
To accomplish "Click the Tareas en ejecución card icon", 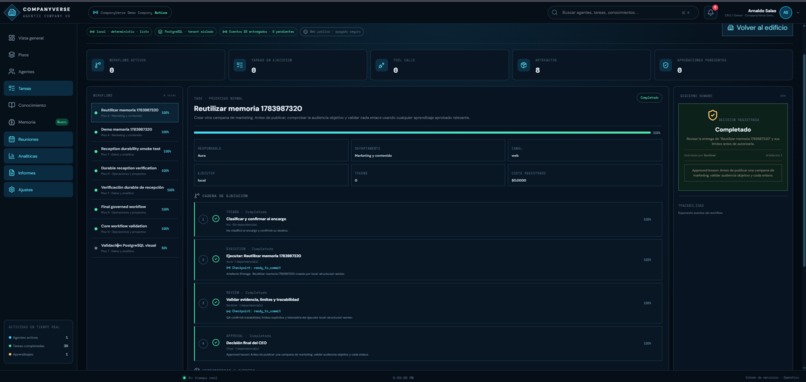I will click(x=240, y=65).
